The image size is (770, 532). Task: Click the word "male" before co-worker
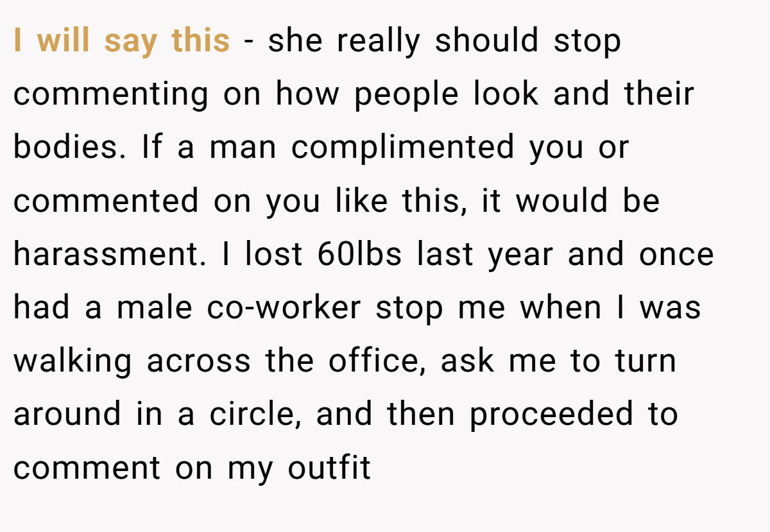pos(154,307)
